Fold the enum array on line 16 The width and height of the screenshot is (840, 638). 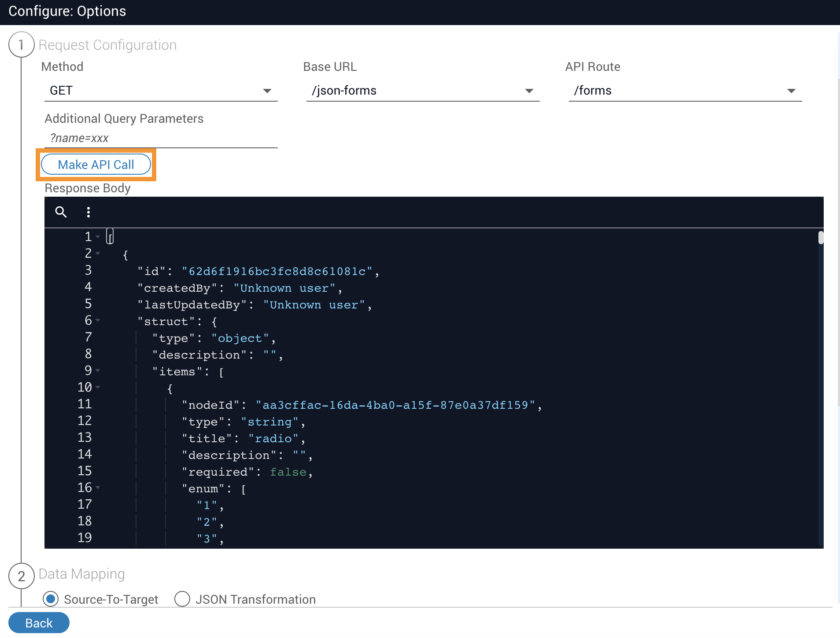[98, 488]
